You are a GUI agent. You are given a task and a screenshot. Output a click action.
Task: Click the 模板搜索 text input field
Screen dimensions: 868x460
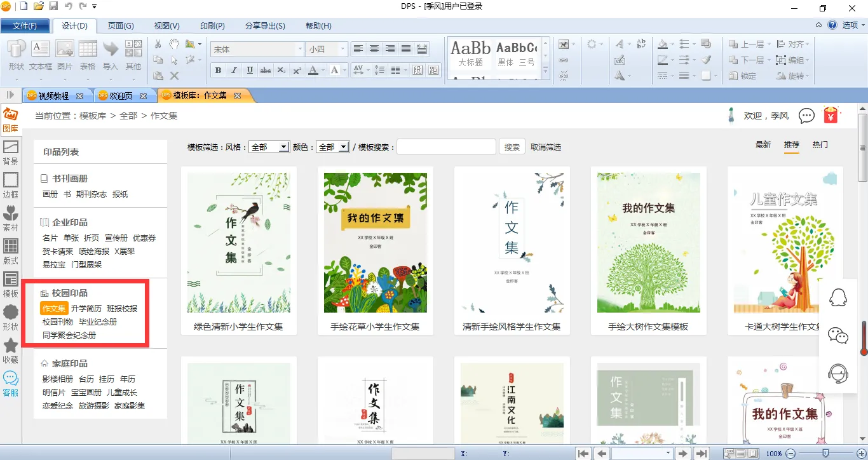pos(446,147)
